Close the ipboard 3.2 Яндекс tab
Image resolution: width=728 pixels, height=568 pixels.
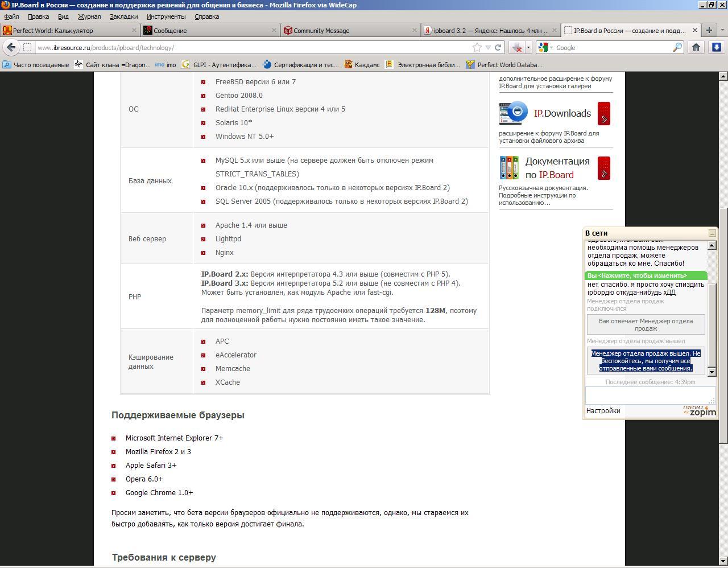(555, 30)
